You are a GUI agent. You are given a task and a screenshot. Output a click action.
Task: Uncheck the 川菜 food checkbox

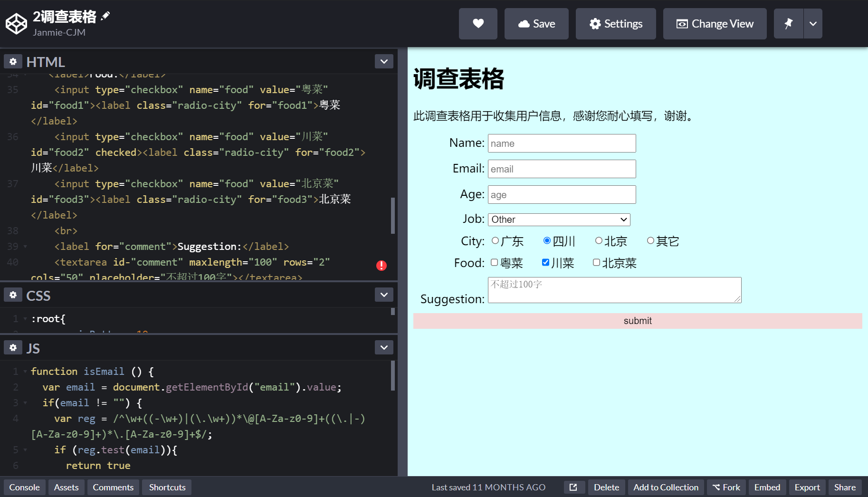point(545,262)
